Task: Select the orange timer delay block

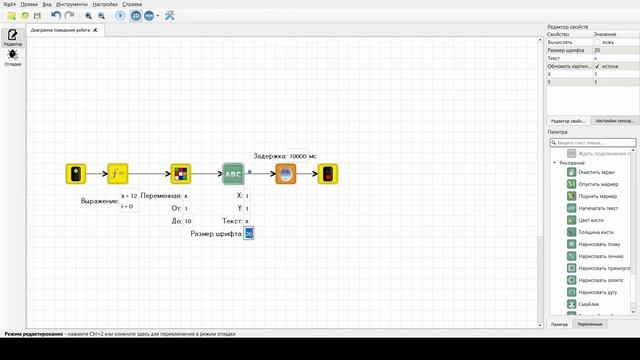Action: click(x=286, y=174)
